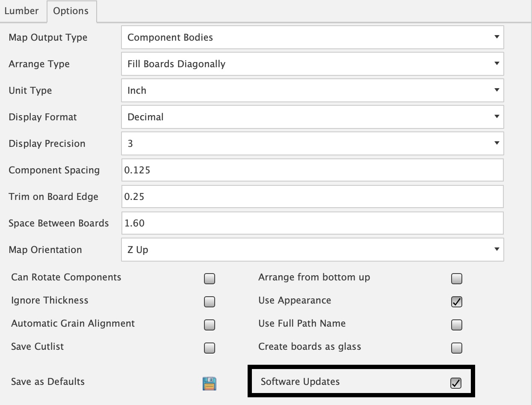Toggle Create boards as glass checkbox
Screen dimensions: 532x405
coord(457,348)
